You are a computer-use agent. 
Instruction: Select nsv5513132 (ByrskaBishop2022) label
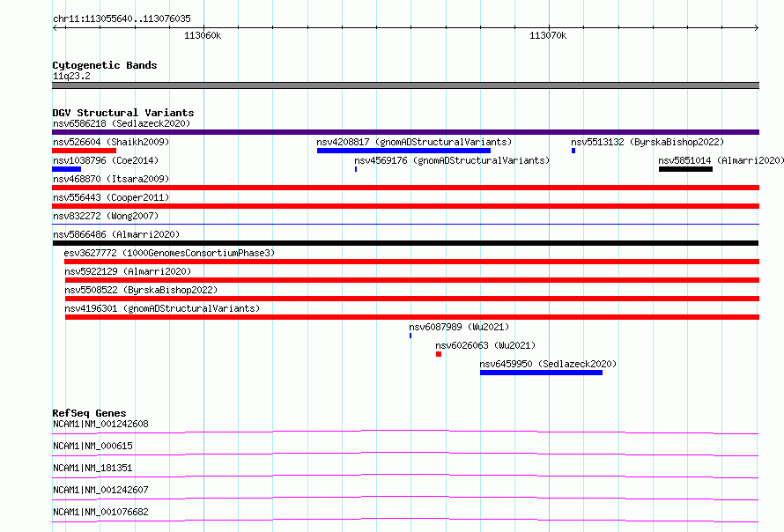(x=647, y=142)
